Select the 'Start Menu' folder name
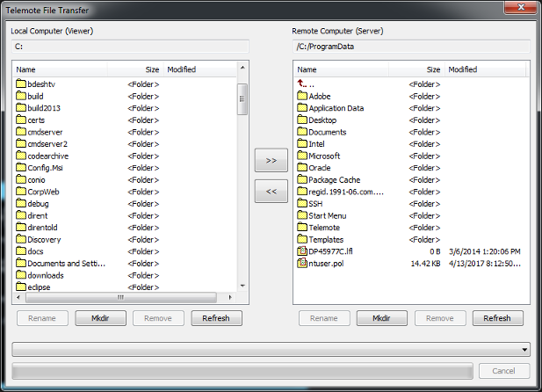Screen dimensions: 542x392 click(328, 215)
